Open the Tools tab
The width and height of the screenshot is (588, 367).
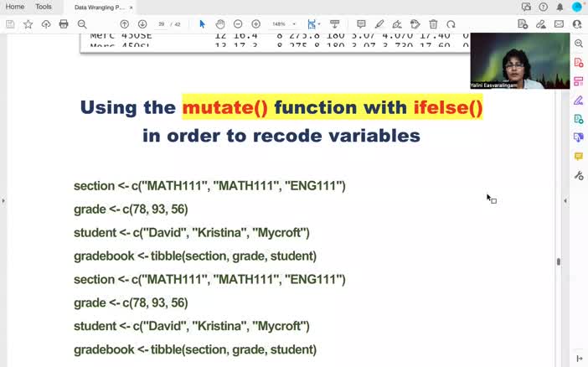click(x=44, y=7)
